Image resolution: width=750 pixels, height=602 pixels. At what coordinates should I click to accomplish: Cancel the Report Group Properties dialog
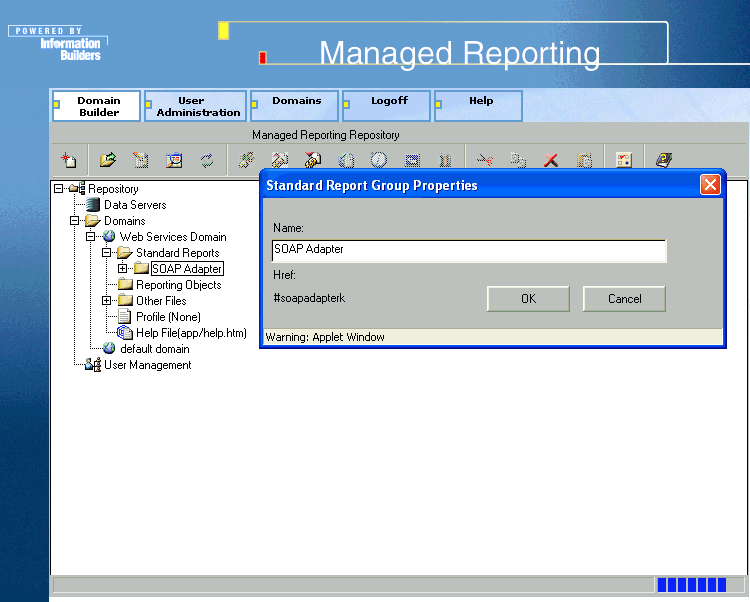point(624,299)
